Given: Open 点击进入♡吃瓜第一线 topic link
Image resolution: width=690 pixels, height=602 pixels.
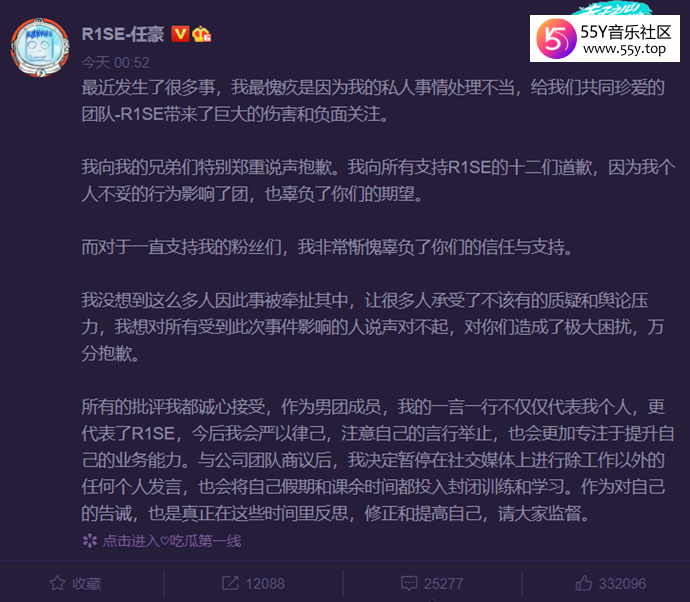Looking at the screenshot, I should pos(172,541).
